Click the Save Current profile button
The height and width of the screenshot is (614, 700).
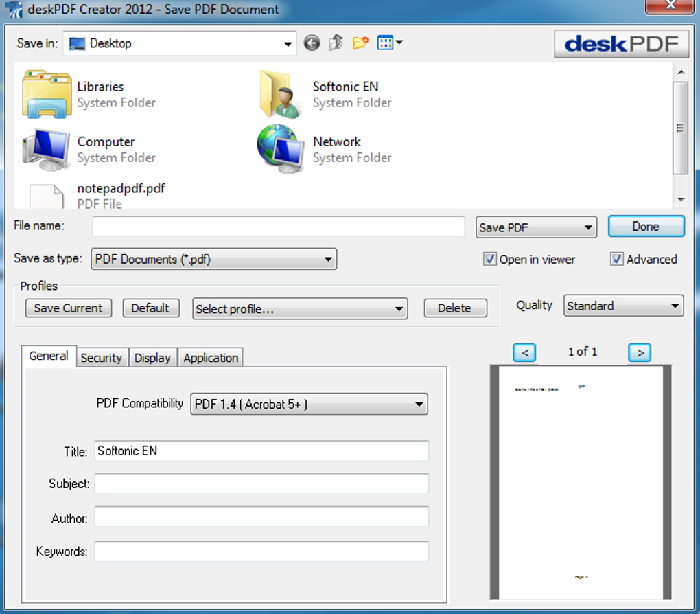[69, 308]
